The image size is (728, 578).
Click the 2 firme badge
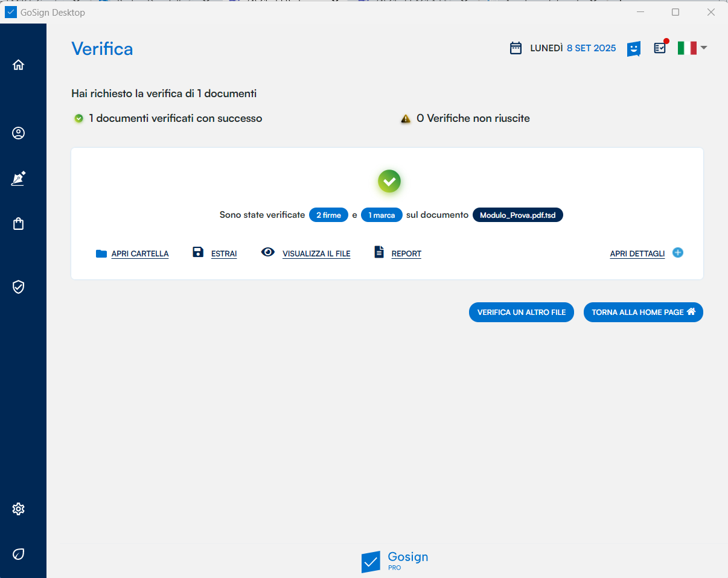[x=328, y=215]
